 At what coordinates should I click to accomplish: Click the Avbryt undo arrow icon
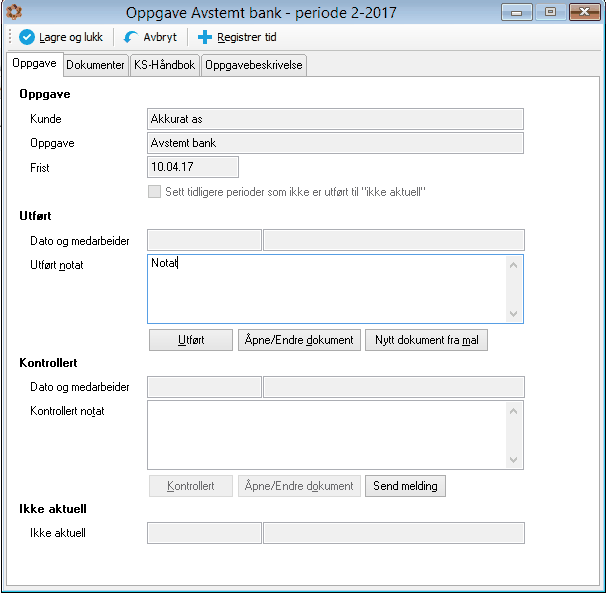[x=130, y=37]
